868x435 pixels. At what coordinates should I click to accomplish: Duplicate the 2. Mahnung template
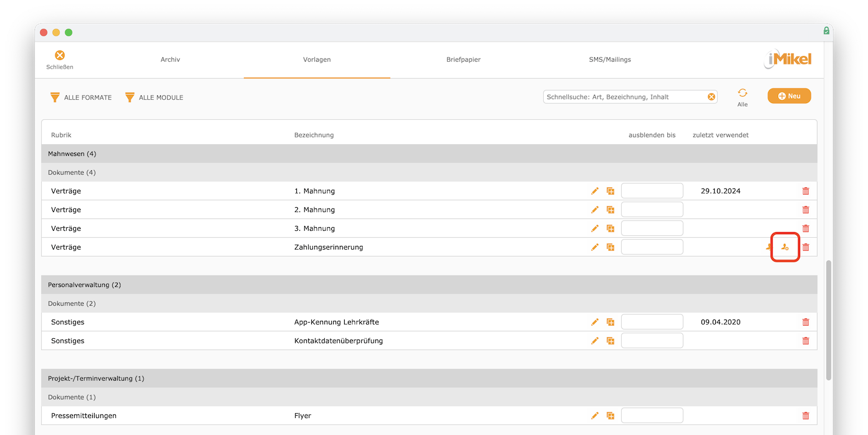tap(610, 210)
